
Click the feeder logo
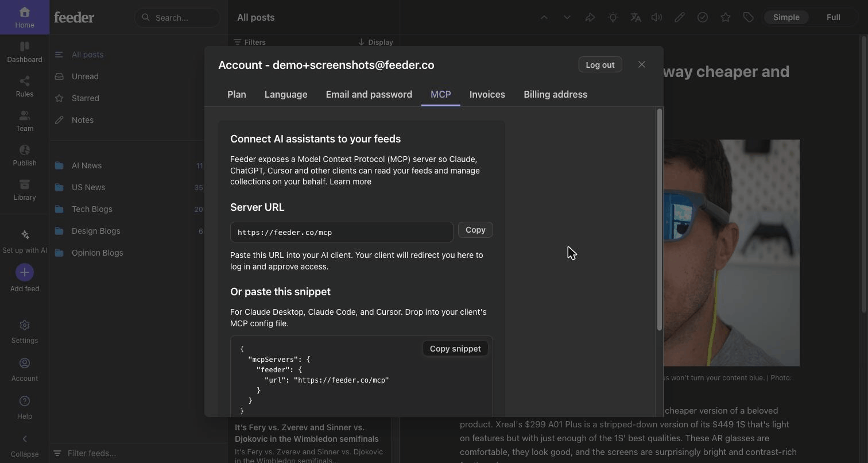point(74,17)
